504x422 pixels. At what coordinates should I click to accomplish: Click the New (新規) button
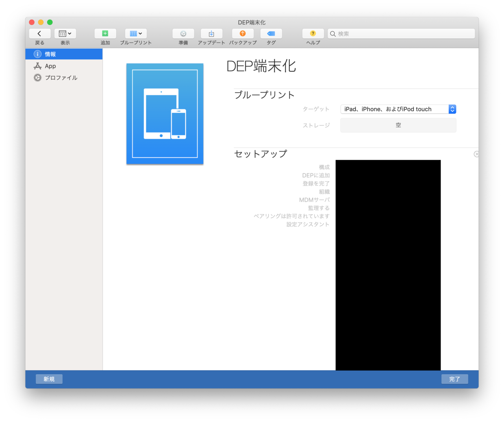49,379
